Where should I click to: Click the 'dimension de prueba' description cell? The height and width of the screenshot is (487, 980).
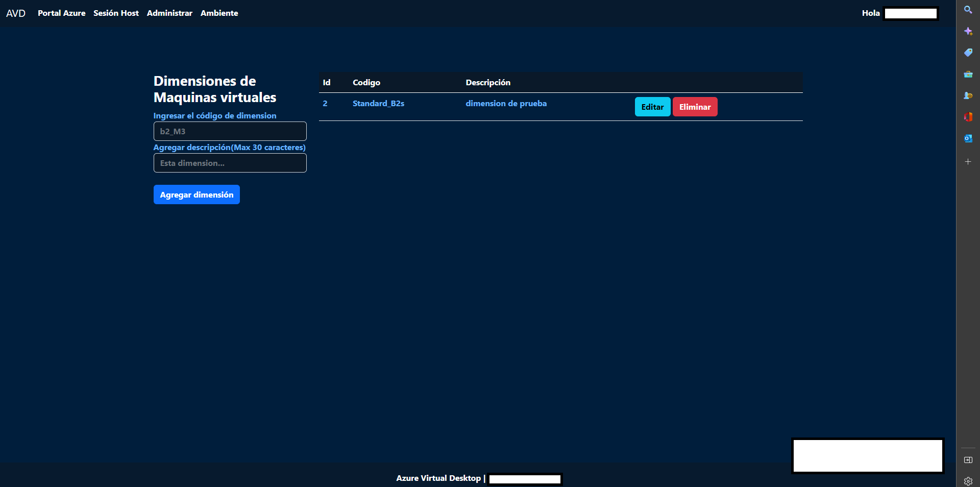pos(506,104)
